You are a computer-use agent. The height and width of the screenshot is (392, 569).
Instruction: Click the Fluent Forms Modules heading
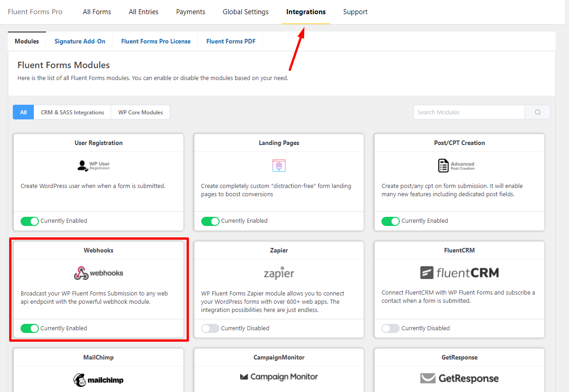64,65
